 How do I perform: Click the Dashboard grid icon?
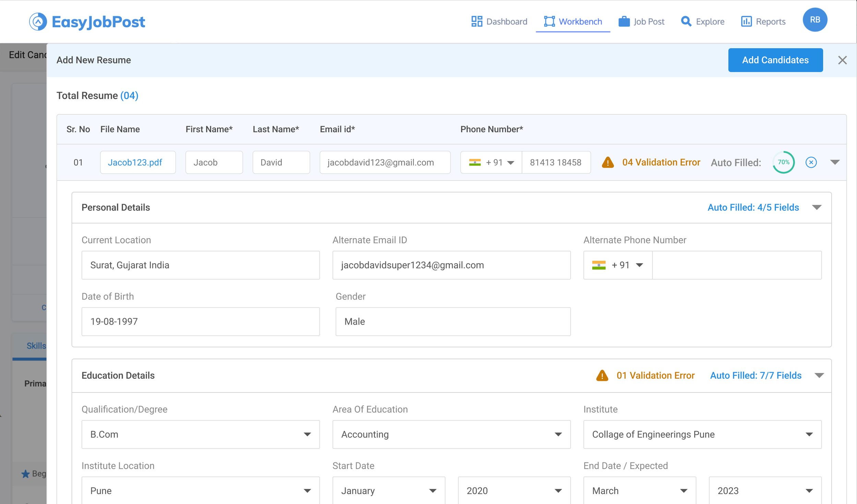point(476,22)
